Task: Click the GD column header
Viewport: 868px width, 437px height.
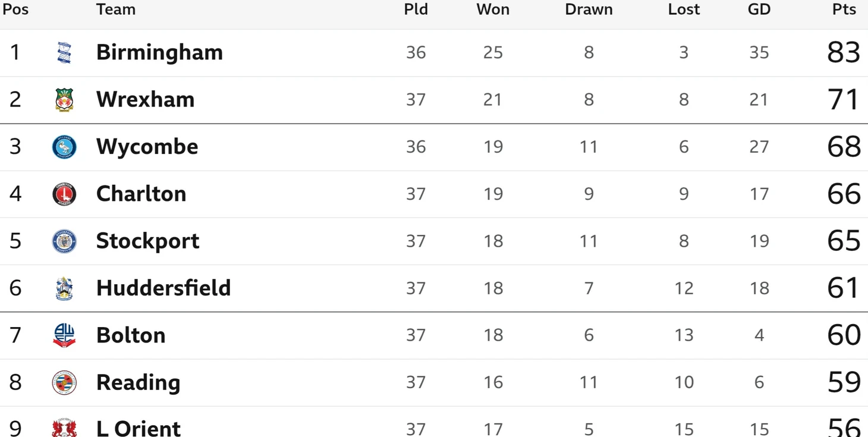Action: [x=759, y=10]
